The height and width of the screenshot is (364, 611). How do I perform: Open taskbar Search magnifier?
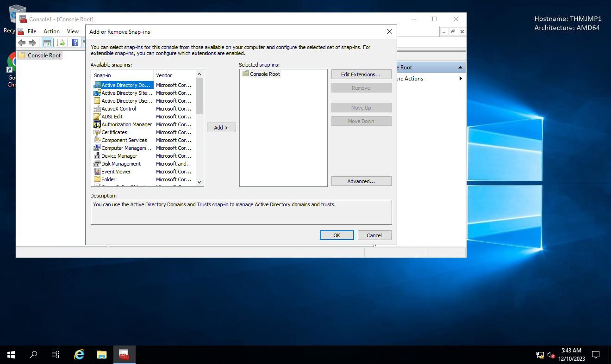tap(33, 355)
